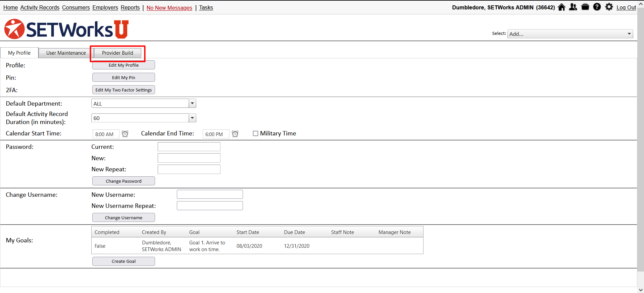Viewport: 644px width, 293px height.
Task: Click the Start Date column header
Action: coord(248,232)
